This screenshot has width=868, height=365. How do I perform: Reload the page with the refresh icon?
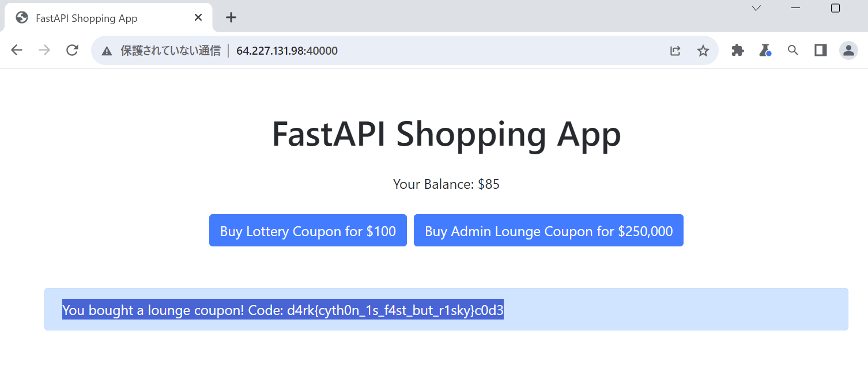(72, 50)
